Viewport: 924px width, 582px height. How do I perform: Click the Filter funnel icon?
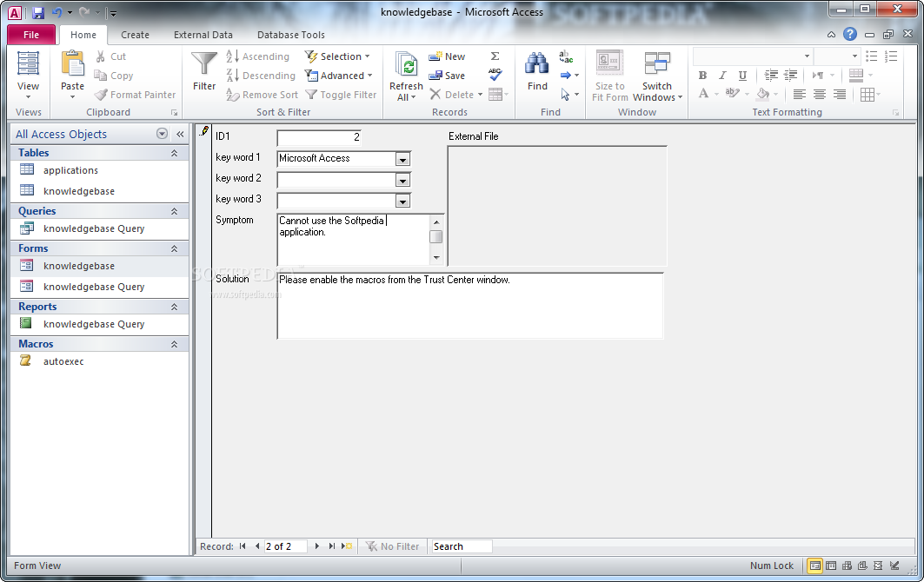204,63
